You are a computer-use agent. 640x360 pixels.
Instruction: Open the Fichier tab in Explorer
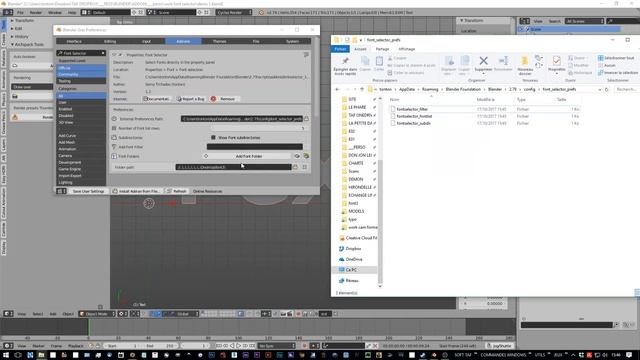(x=340, y=49)
